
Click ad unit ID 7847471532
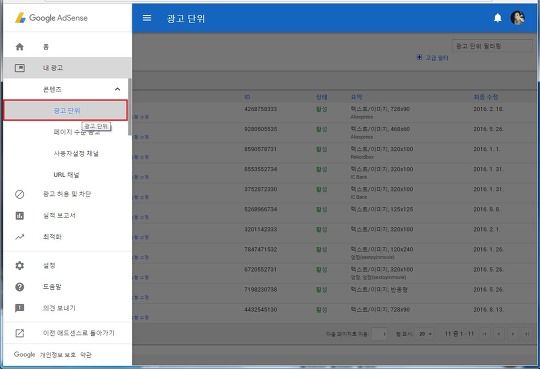click(x=260, y=249)
